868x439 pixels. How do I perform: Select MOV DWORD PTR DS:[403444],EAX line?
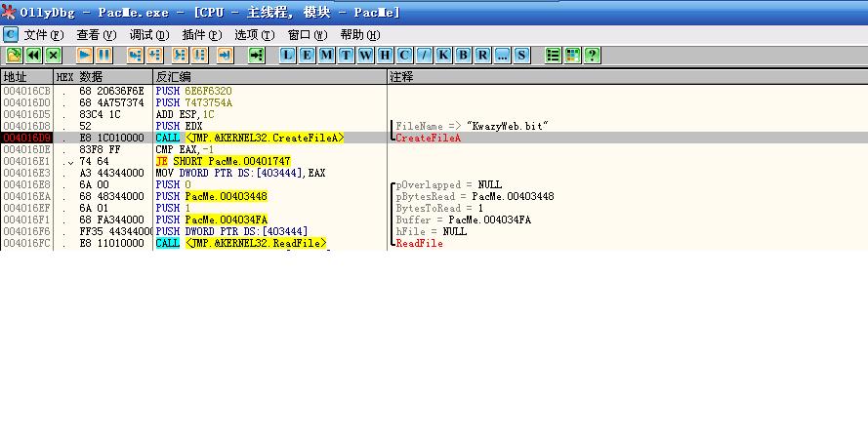pyautogui.click(x=240, y=173)
